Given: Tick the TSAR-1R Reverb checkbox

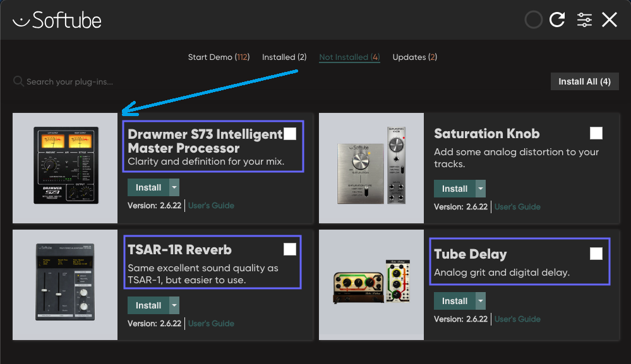Looking at the screenshot, I should pos(290,249).
